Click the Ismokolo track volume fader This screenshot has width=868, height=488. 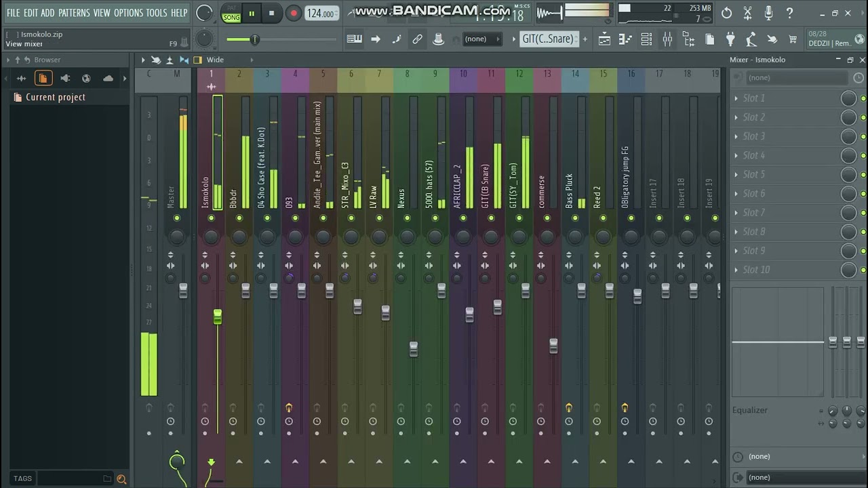(218, 317)
